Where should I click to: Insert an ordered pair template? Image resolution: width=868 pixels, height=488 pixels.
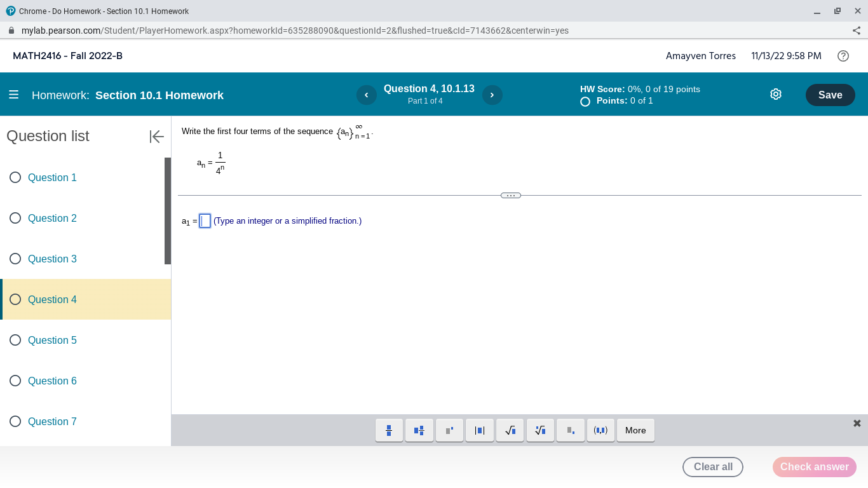[x=600, y=430]
